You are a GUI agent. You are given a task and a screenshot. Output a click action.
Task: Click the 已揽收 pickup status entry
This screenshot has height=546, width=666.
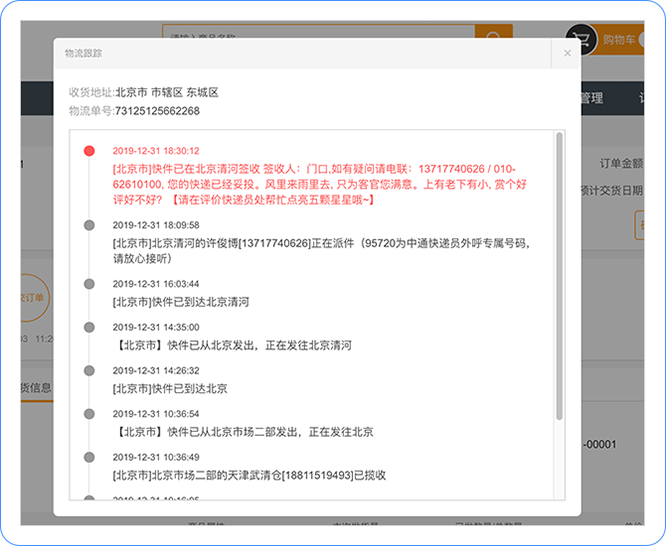point(250,475)
